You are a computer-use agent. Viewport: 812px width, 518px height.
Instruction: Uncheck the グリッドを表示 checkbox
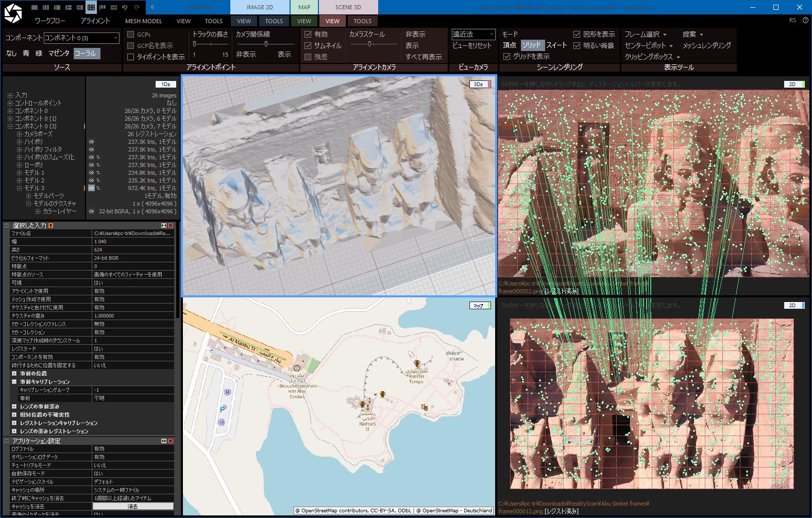point(506,56)
